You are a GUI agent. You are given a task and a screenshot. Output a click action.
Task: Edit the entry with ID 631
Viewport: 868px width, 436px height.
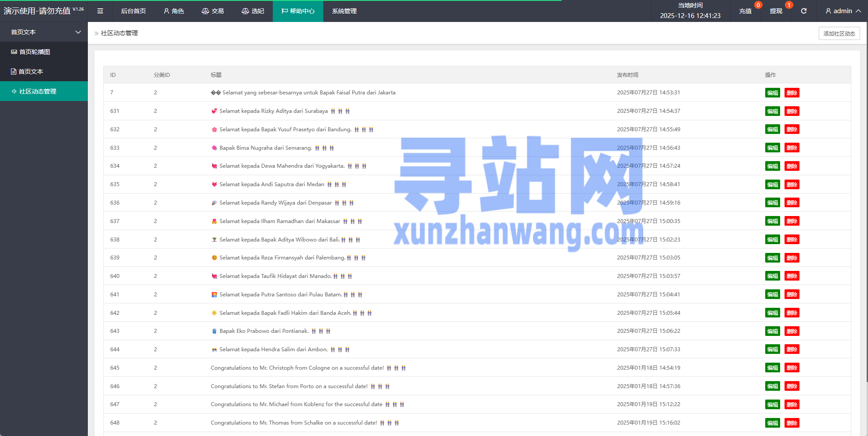772,112
